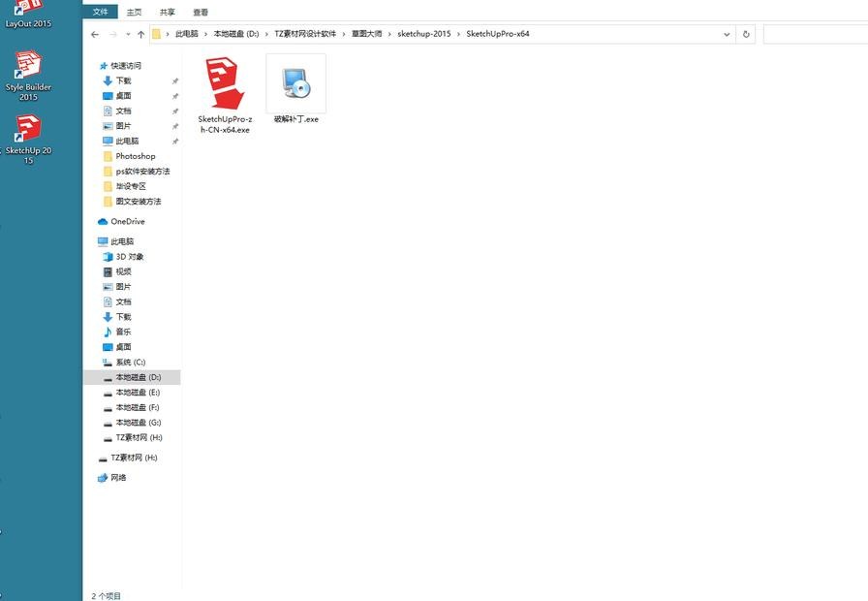Unpin 下载 using its pin icon
Viewport: 868px width, 601px height.
click(175, 80)
